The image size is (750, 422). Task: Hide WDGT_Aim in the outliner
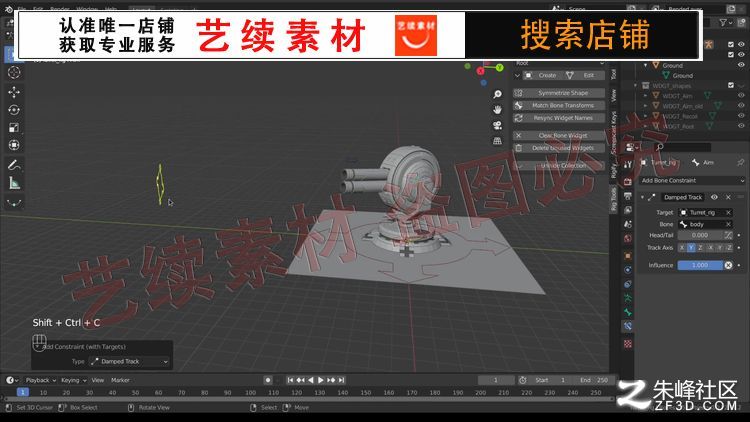(741, 96)
